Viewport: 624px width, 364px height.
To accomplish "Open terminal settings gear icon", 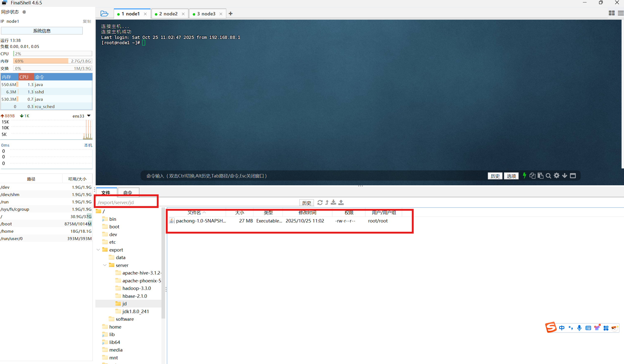I will coord(556,176).
